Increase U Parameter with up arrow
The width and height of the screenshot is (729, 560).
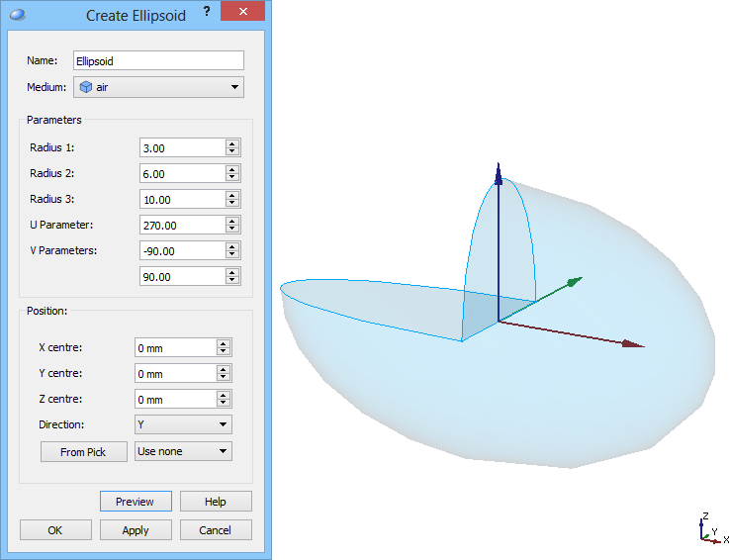(232, 221)
